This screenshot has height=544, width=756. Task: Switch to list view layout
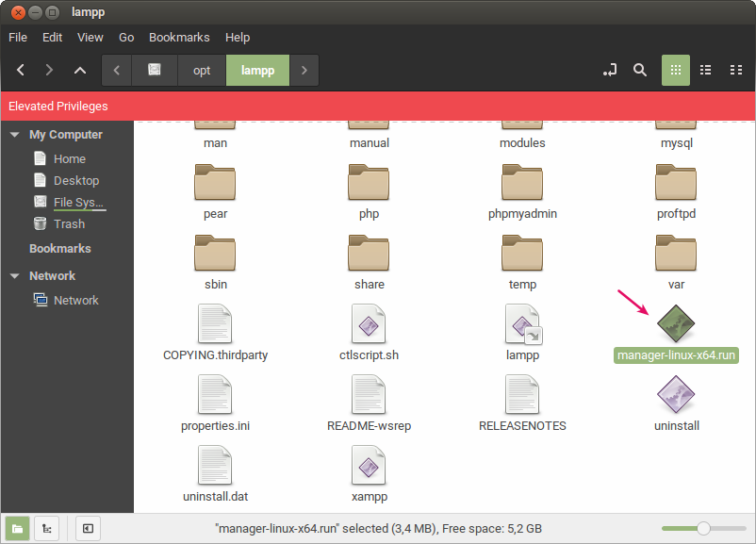click(705, 70)
